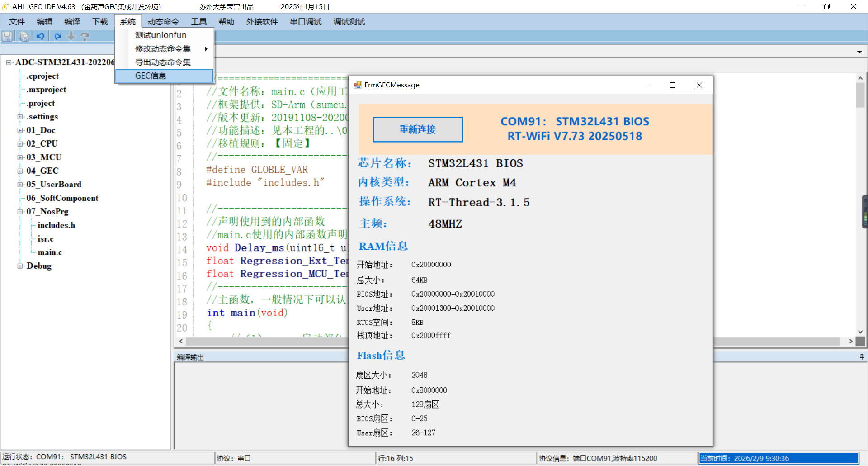Screen dimensions: 868x466
Task: Collapse the ADC-STM32L431 project root node
Action: pyautogui.click(x=9, y=62)
